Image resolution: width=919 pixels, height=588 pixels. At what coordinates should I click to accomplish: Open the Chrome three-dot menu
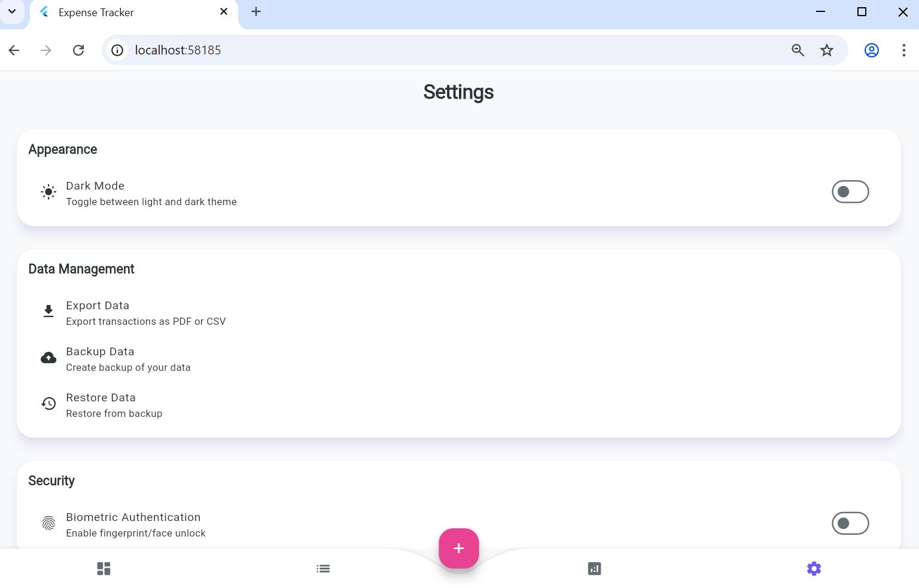click(x=904, y=50)
